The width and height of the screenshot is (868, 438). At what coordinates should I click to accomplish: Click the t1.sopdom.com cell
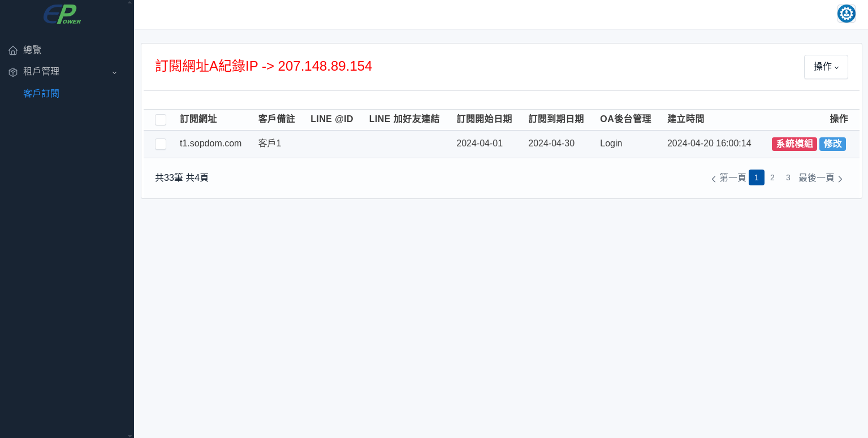(x=210, y=144)
